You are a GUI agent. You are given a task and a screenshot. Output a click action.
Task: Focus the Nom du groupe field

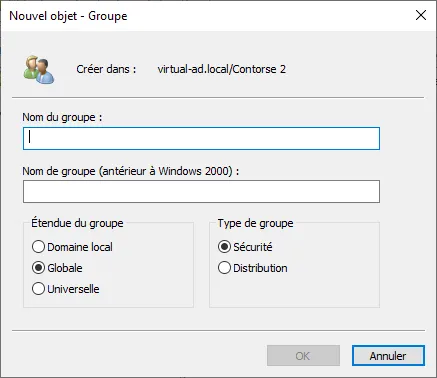(x=201, y=138)
